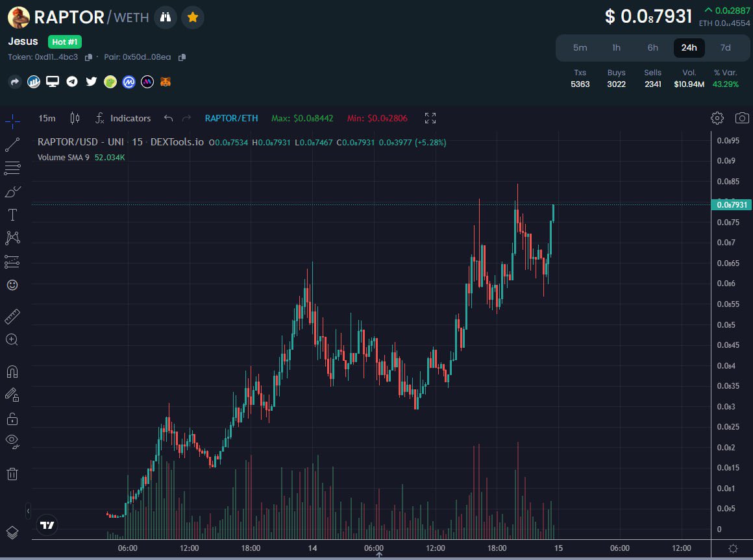
Task: Open the CoinMarketCap icon
Action: [x=129, y=82]
